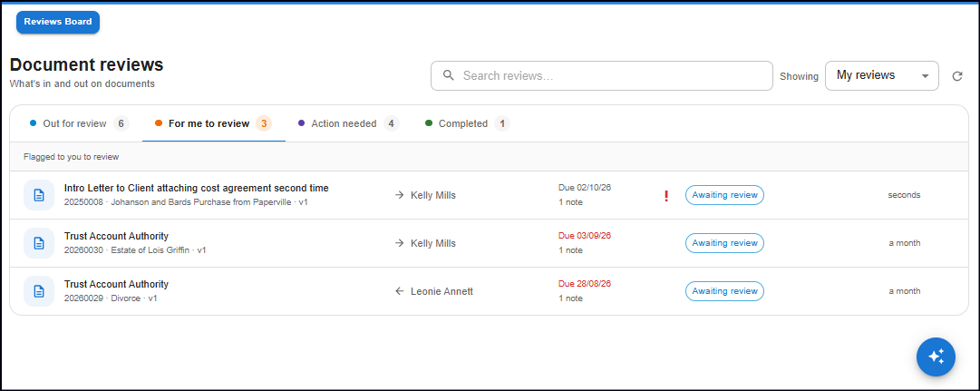Click the badge count 3 on For me to review

click(264, 124)
